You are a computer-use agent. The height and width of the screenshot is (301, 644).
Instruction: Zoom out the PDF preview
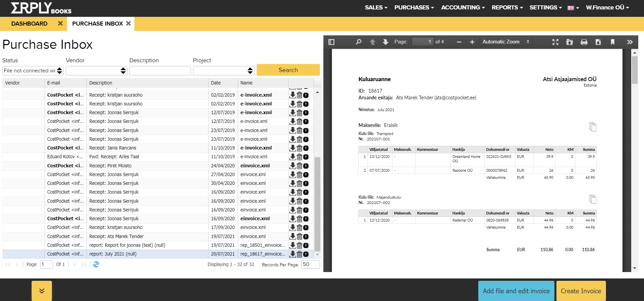coord(459,42)
